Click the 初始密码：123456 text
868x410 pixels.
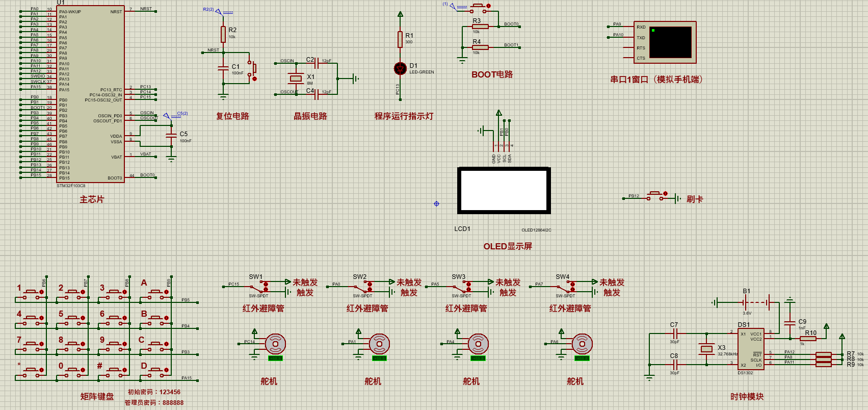click(154, 392)
